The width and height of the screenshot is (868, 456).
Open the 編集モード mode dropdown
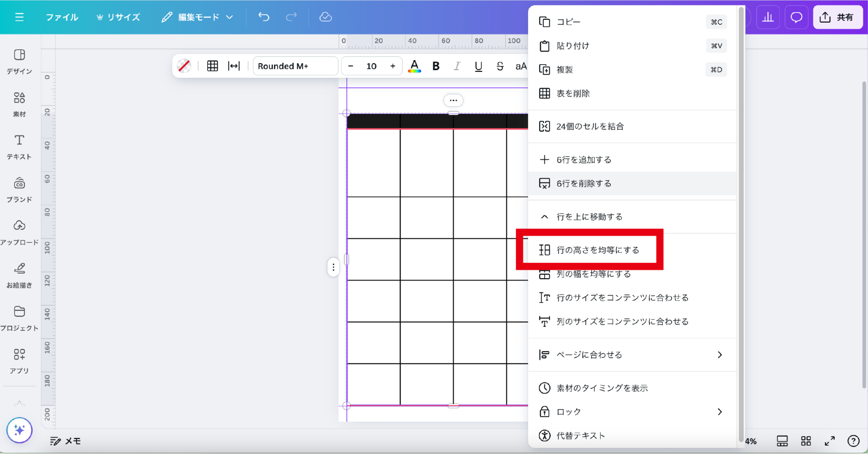(198, 17)
